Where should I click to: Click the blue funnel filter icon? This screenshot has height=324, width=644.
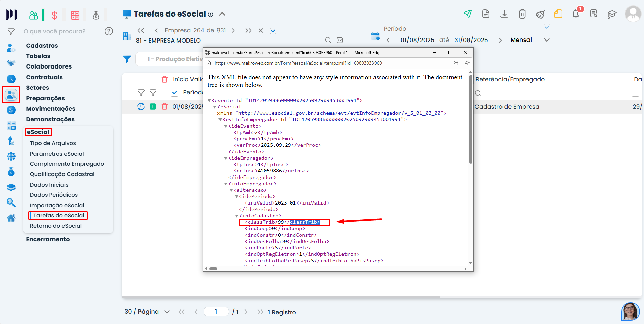tap(127, 59)
